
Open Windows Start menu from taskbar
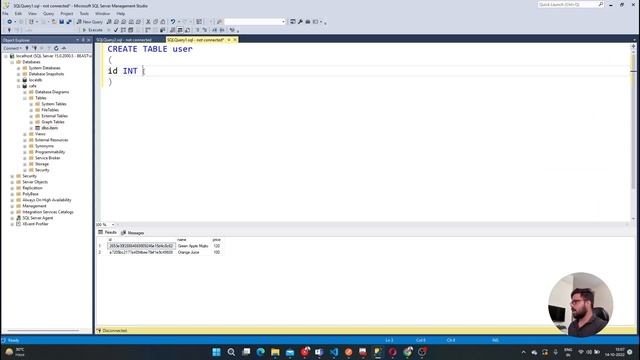(216, 352)
